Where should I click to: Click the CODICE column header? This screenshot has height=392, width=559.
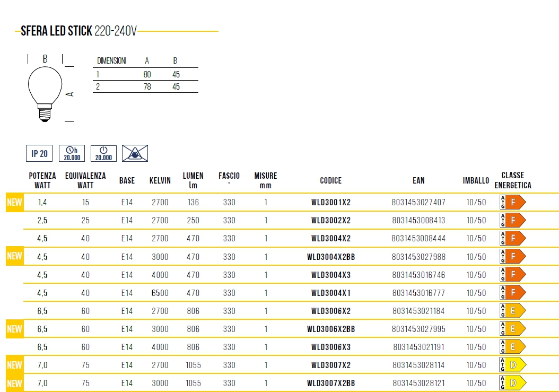point(330,180)
